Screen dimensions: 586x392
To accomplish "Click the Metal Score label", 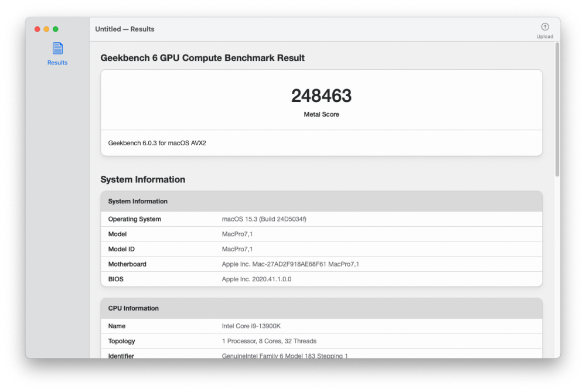I will point(321,114).
